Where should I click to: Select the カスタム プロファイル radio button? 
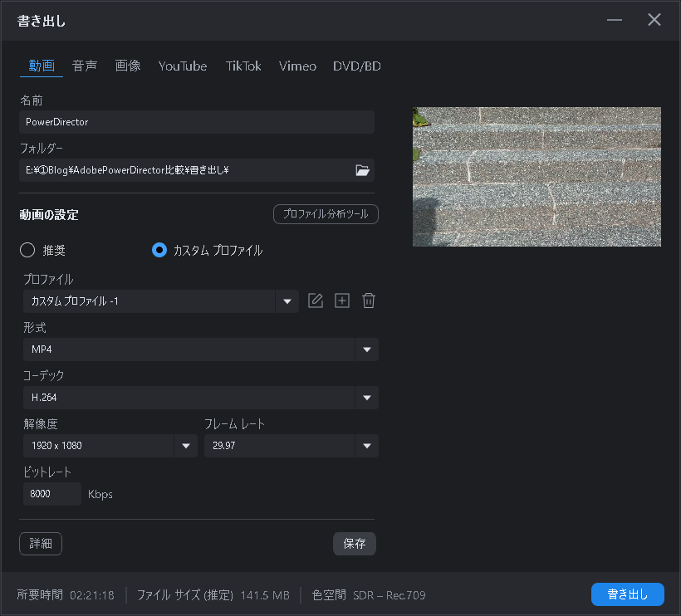159,248
